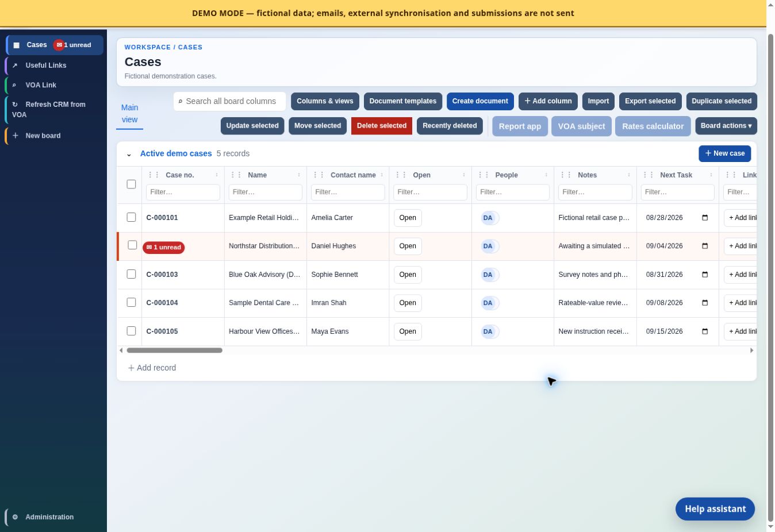Open the status dropdown for Harbour View Offices row

click(x=408, y=331)
